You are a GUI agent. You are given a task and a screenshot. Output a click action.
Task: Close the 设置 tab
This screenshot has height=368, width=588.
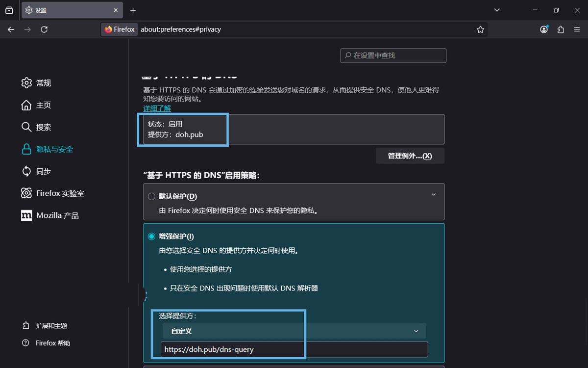116,10
